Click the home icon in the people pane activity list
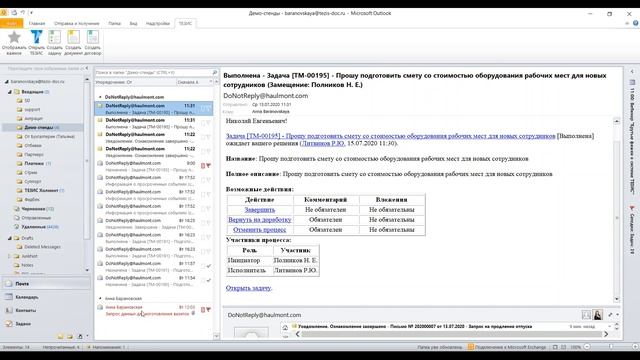Image resolution: width=640 pixels, height=360 pixels. pyautogui.click(x=285, y=327)
